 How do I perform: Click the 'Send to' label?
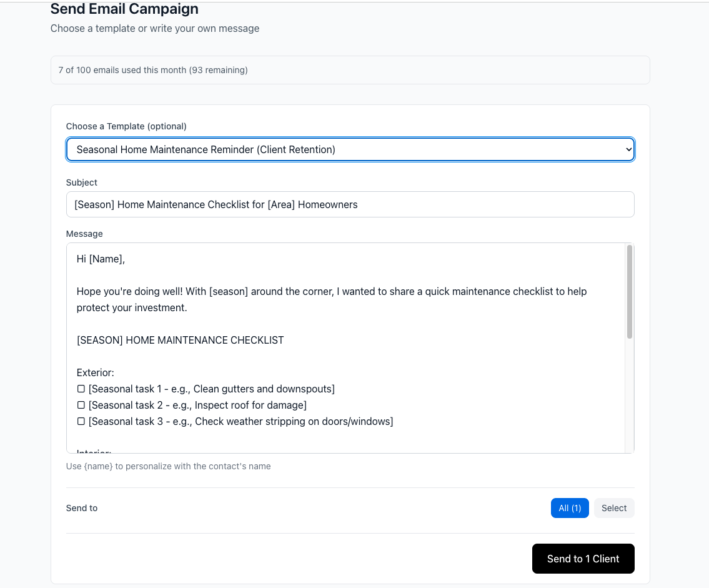point(81,508)
